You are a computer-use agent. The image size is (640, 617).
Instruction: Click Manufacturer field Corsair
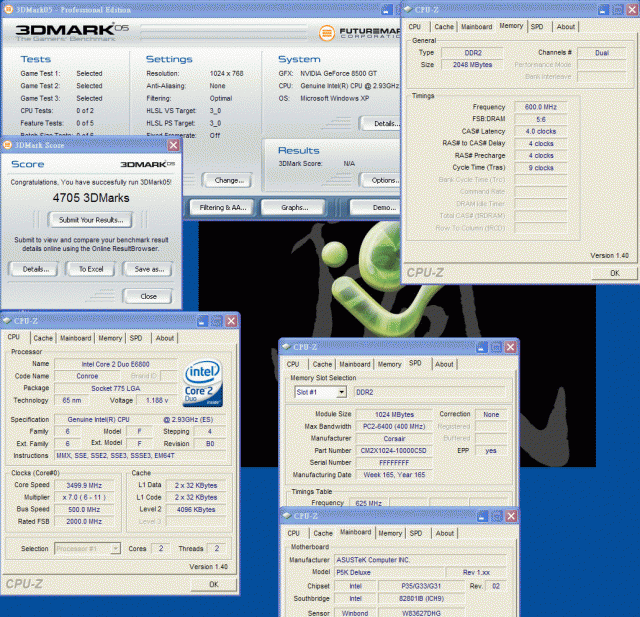[393, 439]
